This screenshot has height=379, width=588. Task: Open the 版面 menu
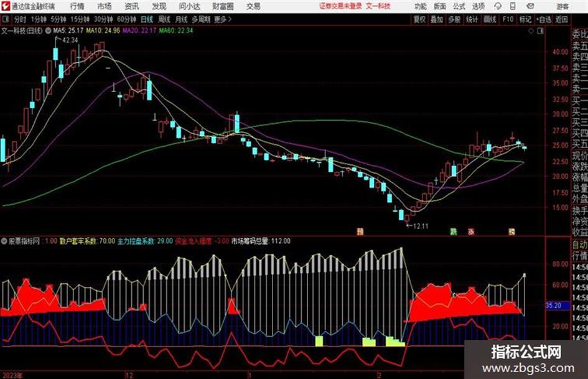coord(440,6)
